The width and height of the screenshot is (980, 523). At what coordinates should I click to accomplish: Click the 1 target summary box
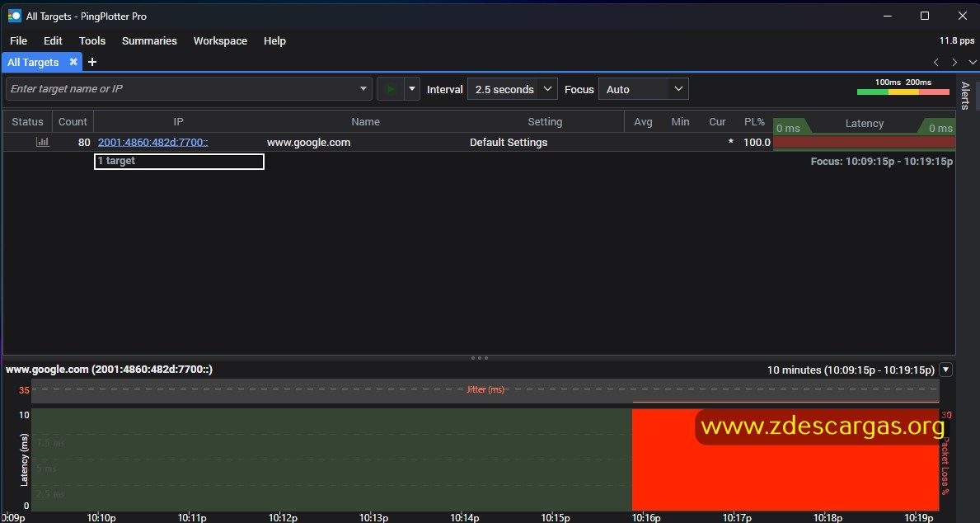click(179, 162)
